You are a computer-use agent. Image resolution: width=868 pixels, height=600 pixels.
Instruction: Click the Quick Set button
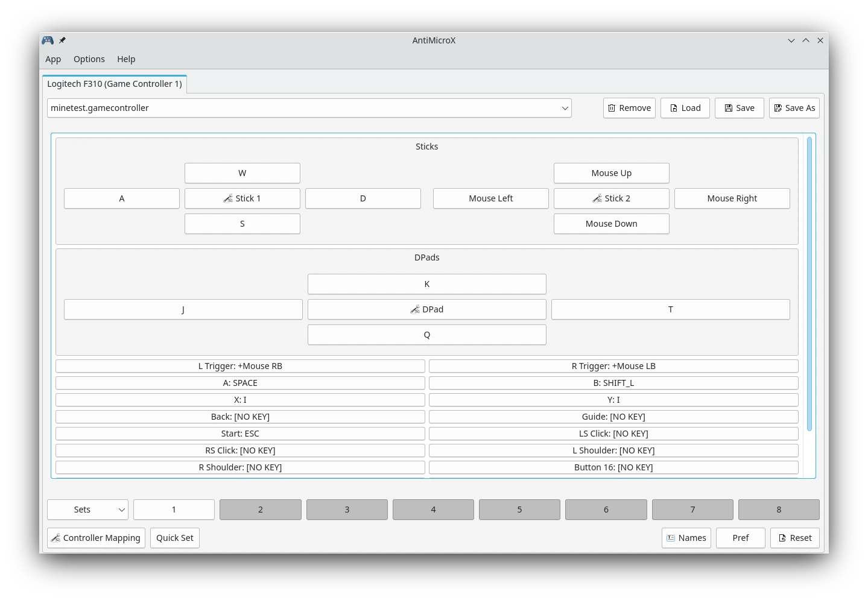[175, 538]
